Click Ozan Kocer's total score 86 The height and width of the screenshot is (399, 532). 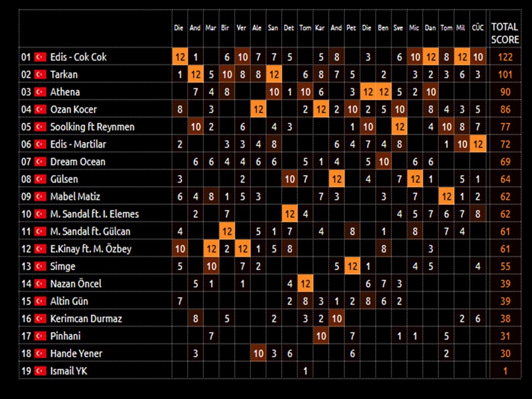click(505, 109)
